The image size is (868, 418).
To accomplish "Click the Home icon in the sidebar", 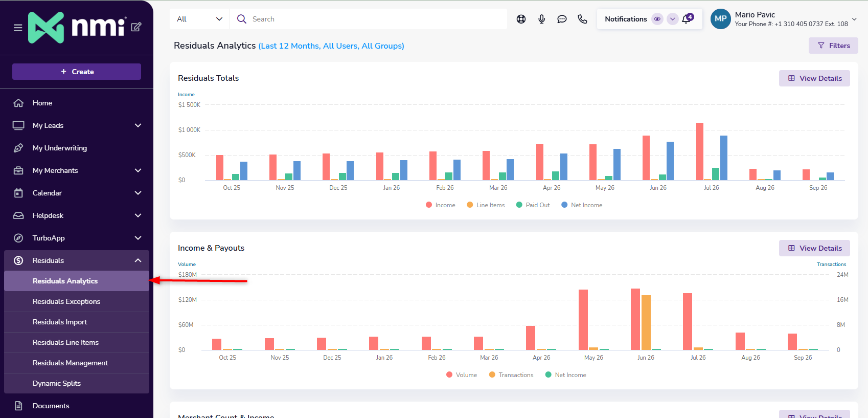I will click(18, 103).
